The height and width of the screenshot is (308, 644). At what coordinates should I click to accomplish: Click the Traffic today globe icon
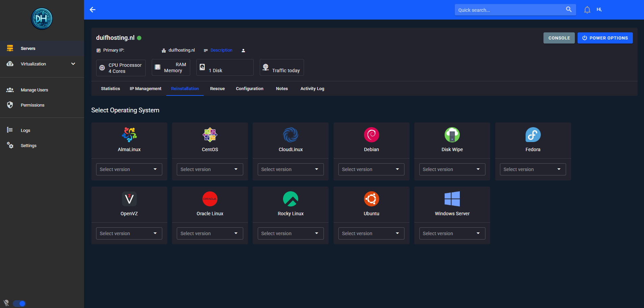click(265, 67)
